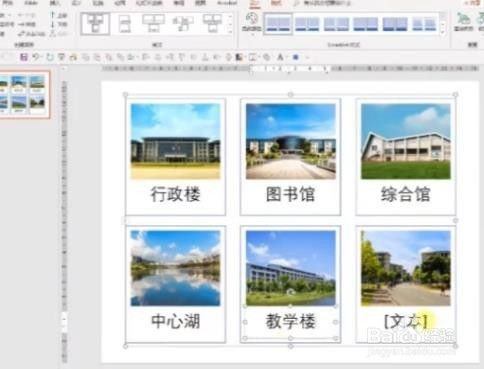Apply the highlighted first SmartArt style
Image resolution: width=484 pixels, height=369 pixels.
tap(278, 24)
